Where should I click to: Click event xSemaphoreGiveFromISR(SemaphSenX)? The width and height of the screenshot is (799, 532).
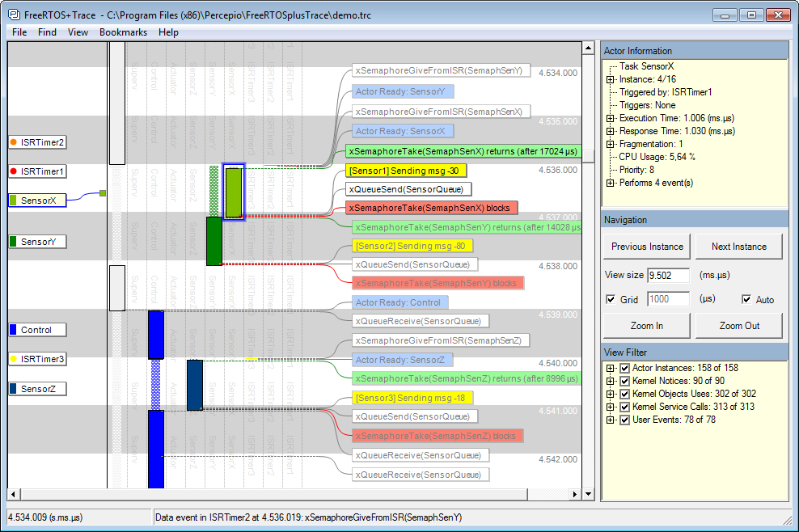441,112
